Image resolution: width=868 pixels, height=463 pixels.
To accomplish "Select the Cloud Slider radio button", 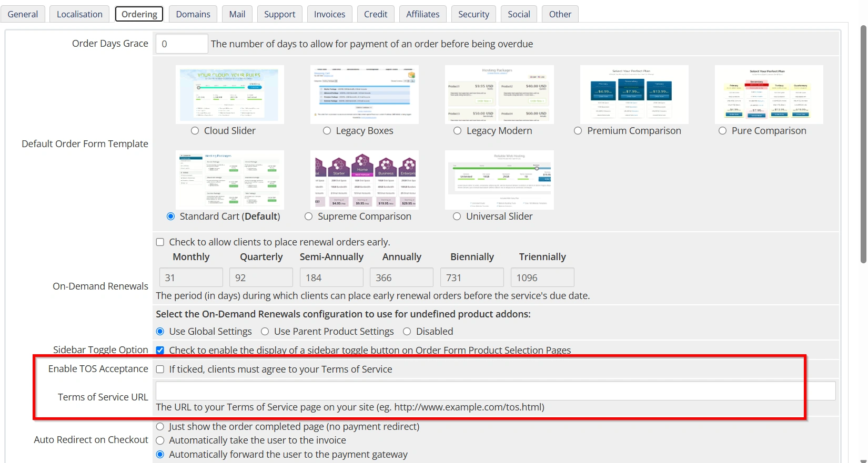I will point(195,131).
